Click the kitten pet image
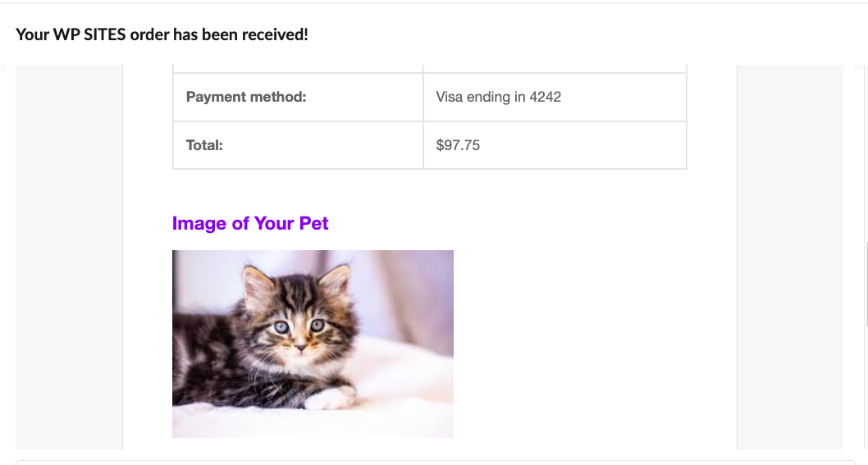Viewport: 868px width, 465px height. click(313, 344)
